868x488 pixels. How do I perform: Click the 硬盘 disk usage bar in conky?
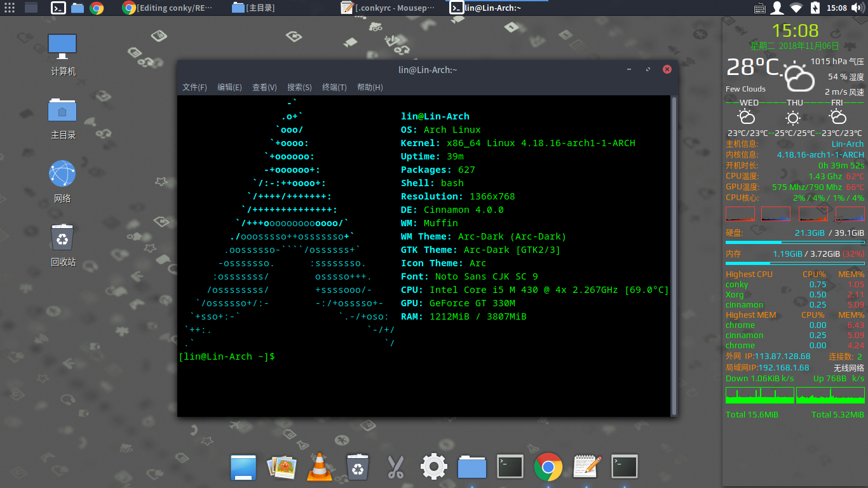pyautogui.click(x=795, y=243)
